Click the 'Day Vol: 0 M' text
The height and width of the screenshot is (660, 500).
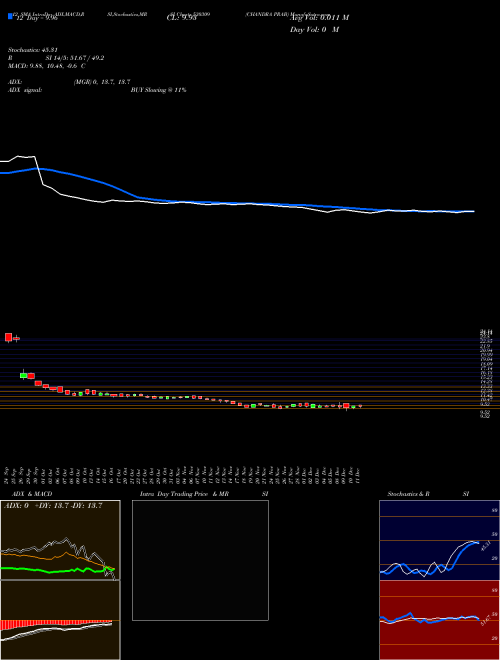coord(314,30)
